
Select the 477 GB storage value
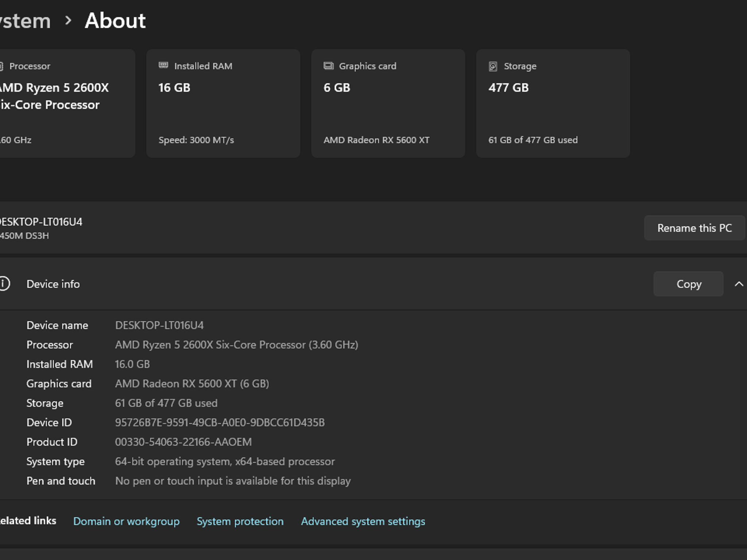click(508, 87)
